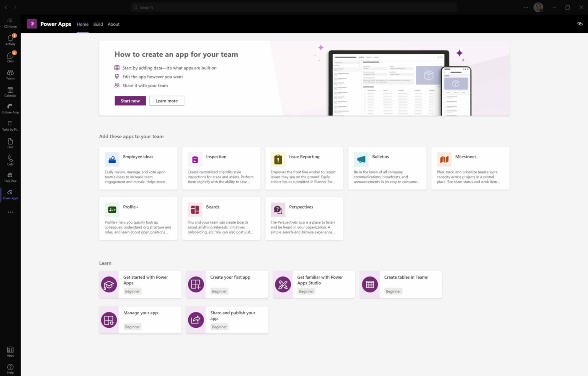Click in the Search box
Screen dimensions: 588x376
294,7
